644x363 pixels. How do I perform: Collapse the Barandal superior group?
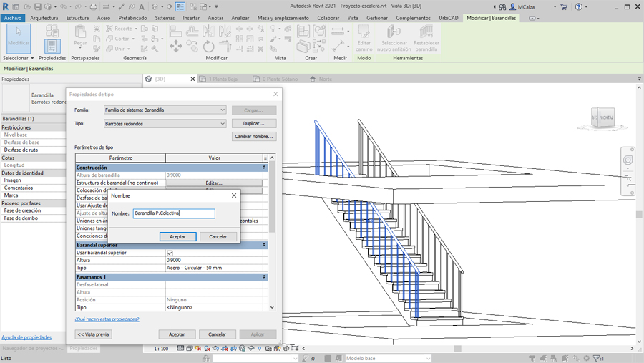point(264,245)
